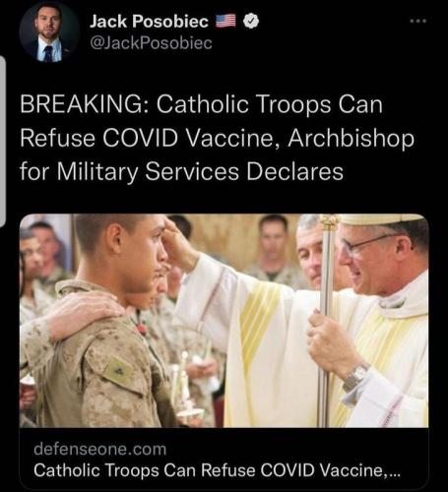Click the American flag emoji beside name

tap(225, 21)
